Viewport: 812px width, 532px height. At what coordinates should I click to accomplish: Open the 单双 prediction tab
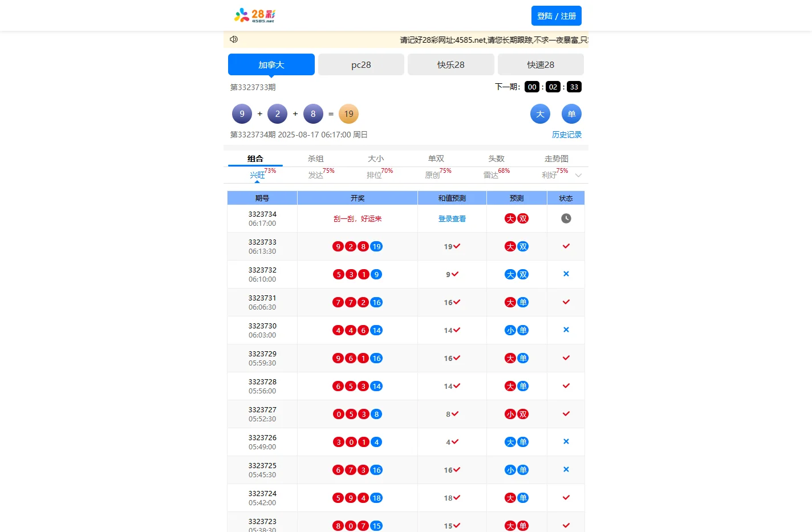click(436, 159)
